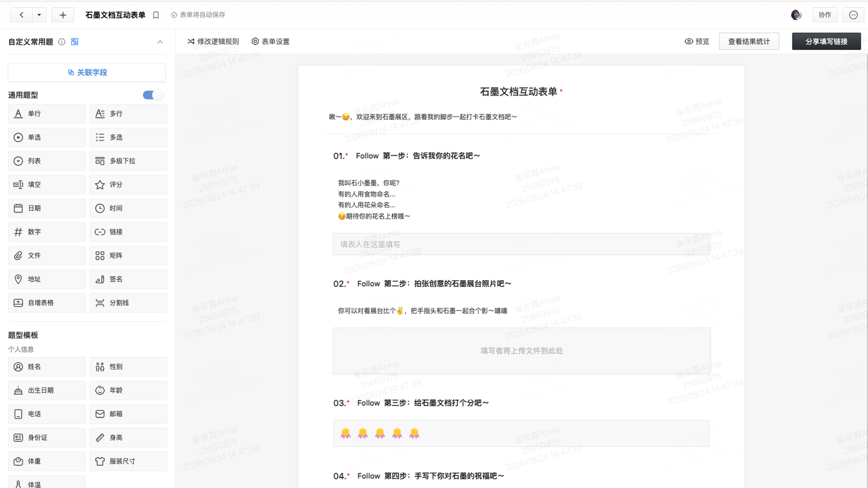Screen dimensions: 868x488
Task: Add the 单选 single-choice question type
Action: (46, 137)
